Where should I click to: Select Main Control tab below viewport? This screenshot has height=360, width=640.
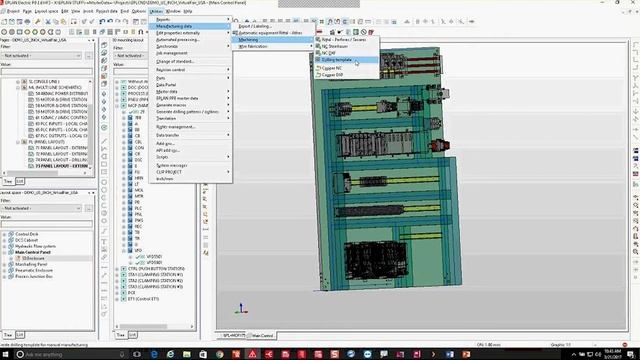tap(262, 336)
